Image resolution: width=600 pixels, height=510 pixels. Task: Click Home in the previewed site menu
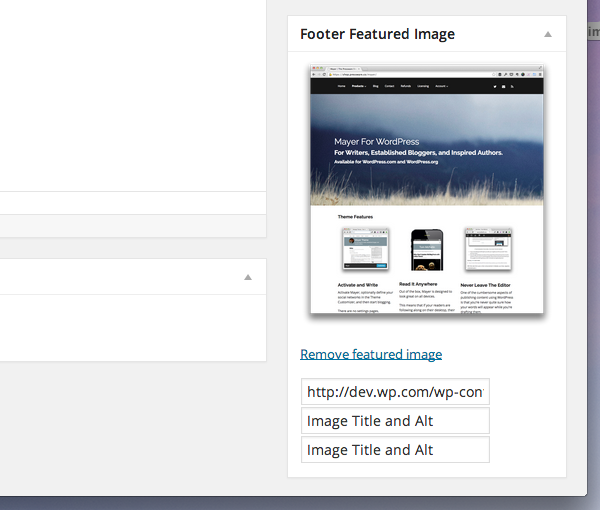click(x=341, y=86)
